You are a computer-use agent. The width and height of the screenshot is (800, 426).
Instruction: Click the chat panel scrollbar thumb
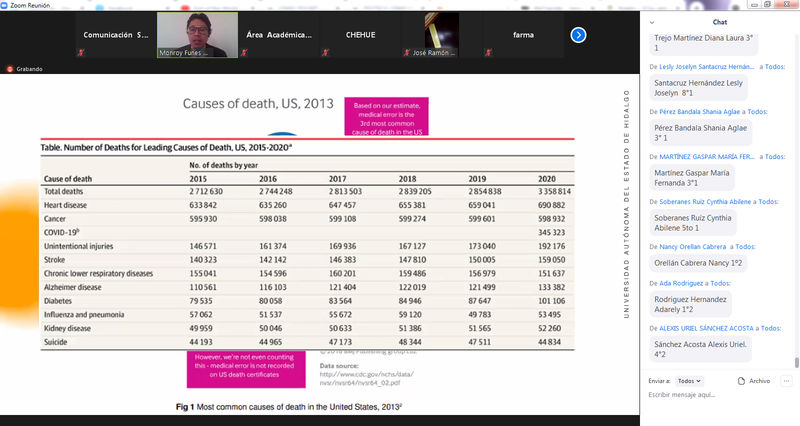[796, 362]
